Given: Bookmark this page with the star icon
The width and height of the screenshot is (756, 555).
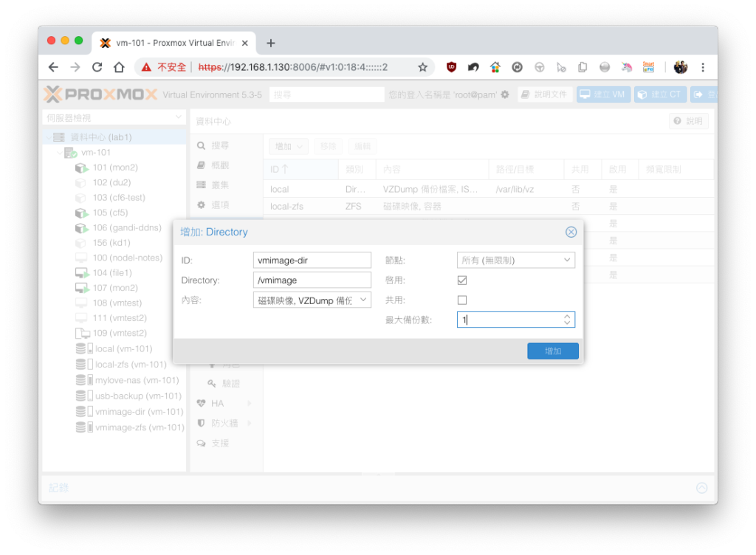Looking at the screenshot, I should [423, 67].
